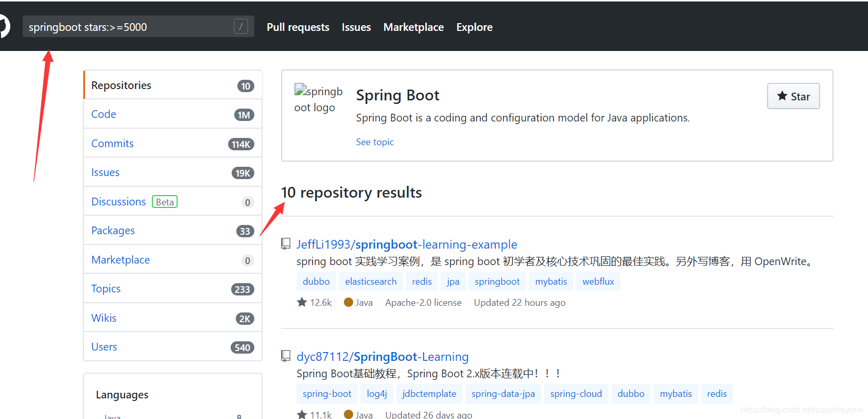Show Packages search results
This screenshot has height=419, width=868.
(x=173, y=231)
